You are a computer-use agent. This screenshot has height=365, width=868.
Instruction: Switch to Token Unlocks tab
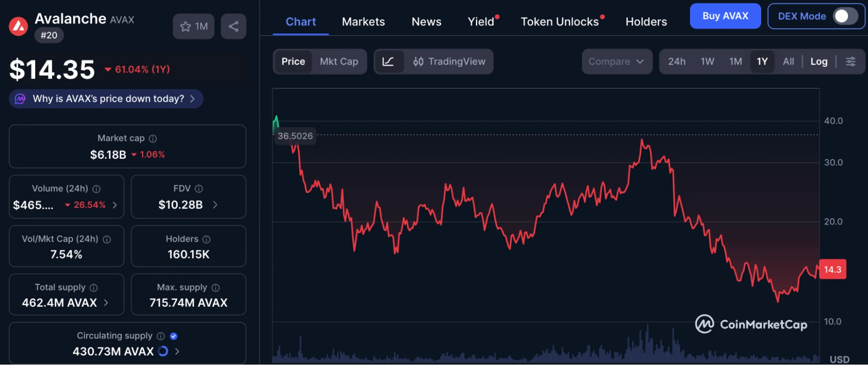point(559,22)
